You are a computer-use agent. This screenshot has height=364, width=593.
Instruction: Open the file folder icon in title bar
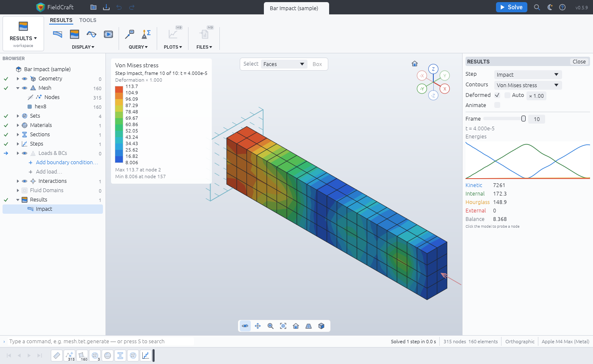tap(93, 7)
